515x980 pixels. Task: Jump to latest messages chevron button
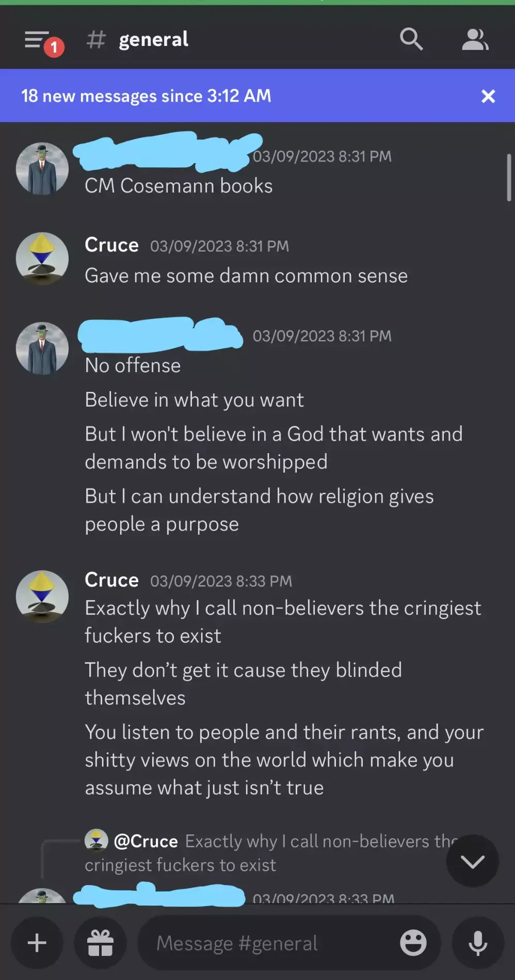pos(473,861)
